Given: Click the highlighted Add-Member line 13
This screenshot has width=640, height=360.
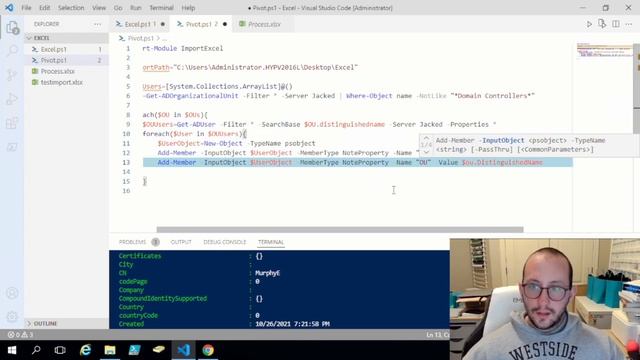Looking at the screenshot, I should point(357,162).
